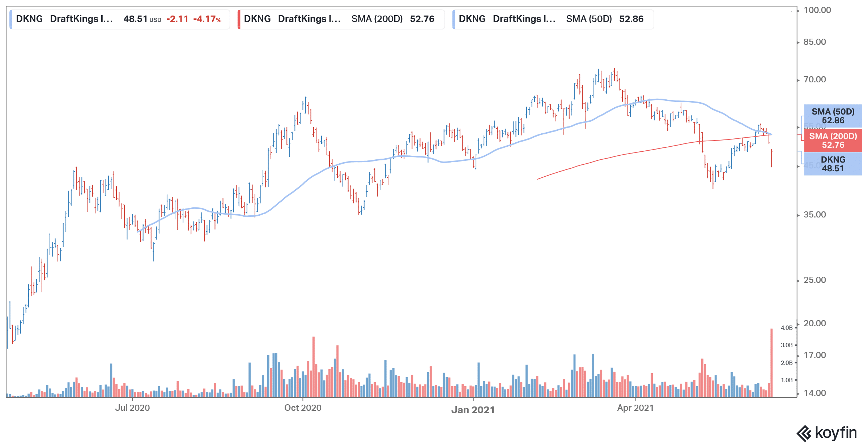Click the 3.0B volume axis label
868x448 pixels.
pyautogui.click(x=786, y=345)
